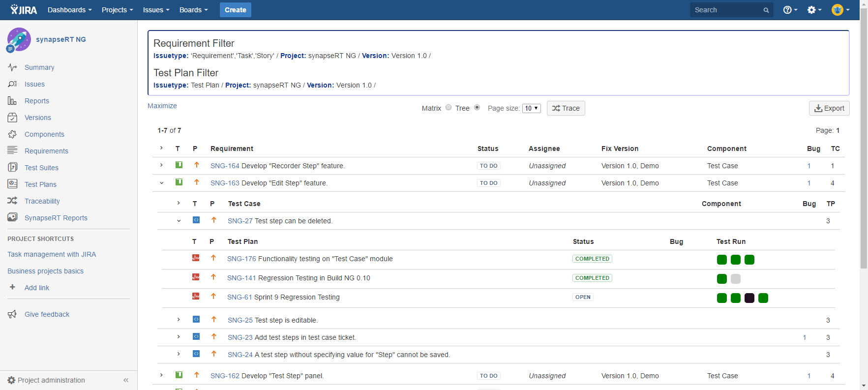Screen dimensions: 868x390
Task: Expand the SNG-24 test case row
Action: (x=179, y=354)
